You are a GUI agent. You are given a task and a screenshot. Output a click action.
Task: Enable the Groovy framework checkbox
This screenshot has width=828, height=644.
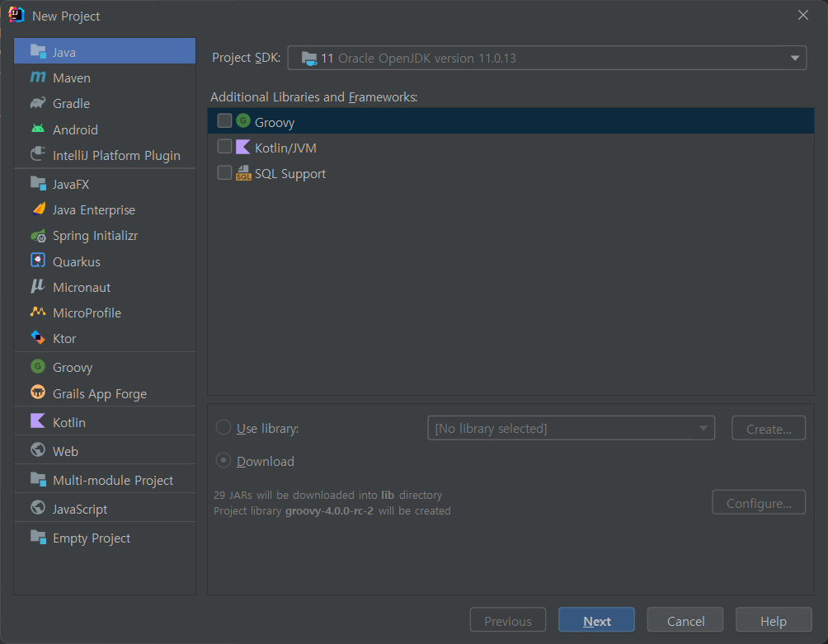coord(224,121)
